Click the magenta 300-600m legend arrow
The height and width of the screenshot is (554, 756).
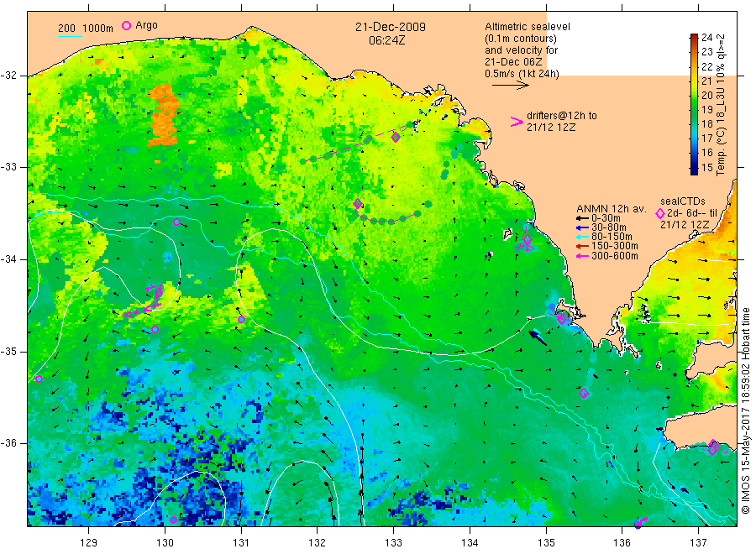pos(582,256)
